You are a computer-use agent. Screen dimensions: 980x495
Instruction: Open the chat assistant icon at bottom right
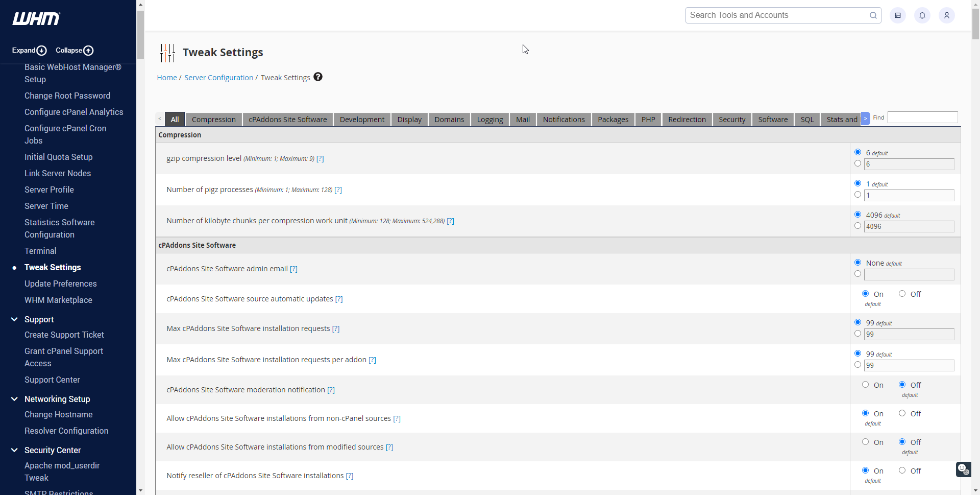[963, 469]
